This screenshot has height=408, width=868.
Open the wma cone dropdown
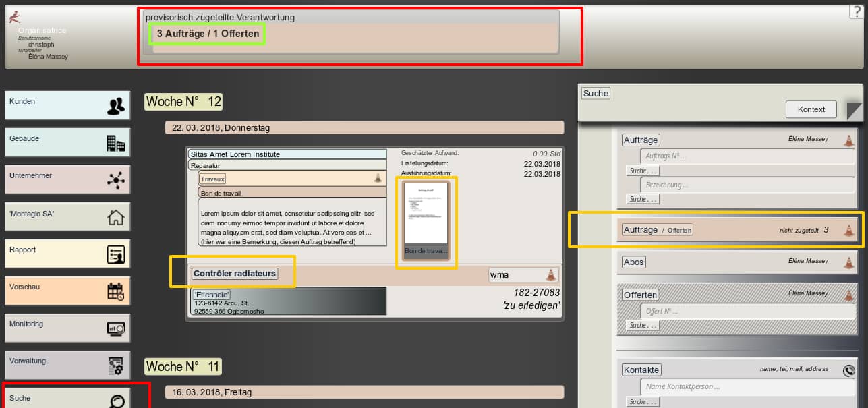[551, 274]
